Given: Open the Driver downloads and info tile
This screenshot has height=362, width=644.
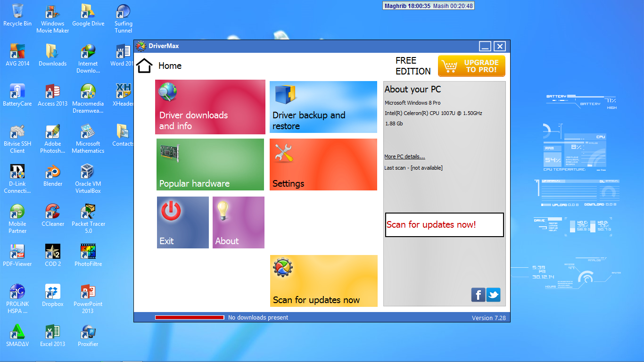Looking at the screenshot, I should tap(210, 107).
